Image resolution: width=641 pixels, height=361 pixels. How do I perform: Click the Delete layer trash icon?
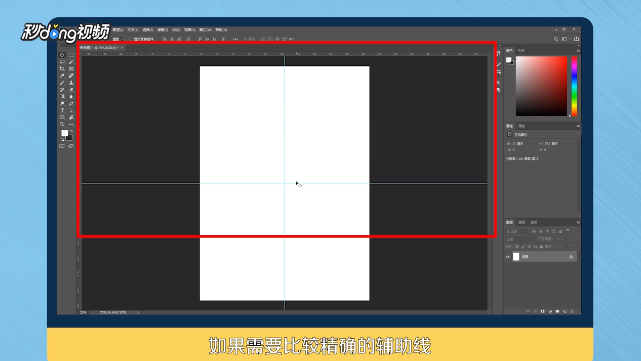pyautogui.click(x=572, y=312)
